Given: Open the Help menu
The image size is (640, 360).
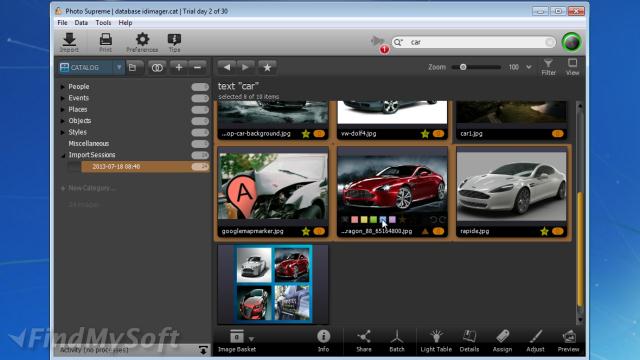Looking at the screenshot, I should coord(125,23).
